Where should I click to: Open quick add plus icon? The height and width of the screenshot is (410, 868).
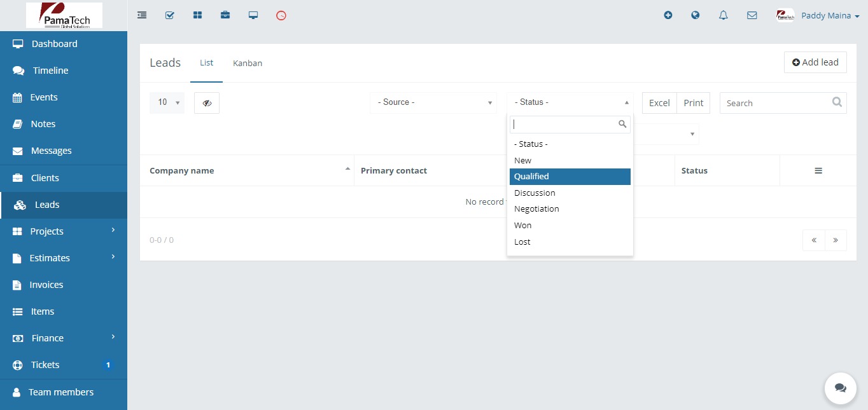[668, 15]
